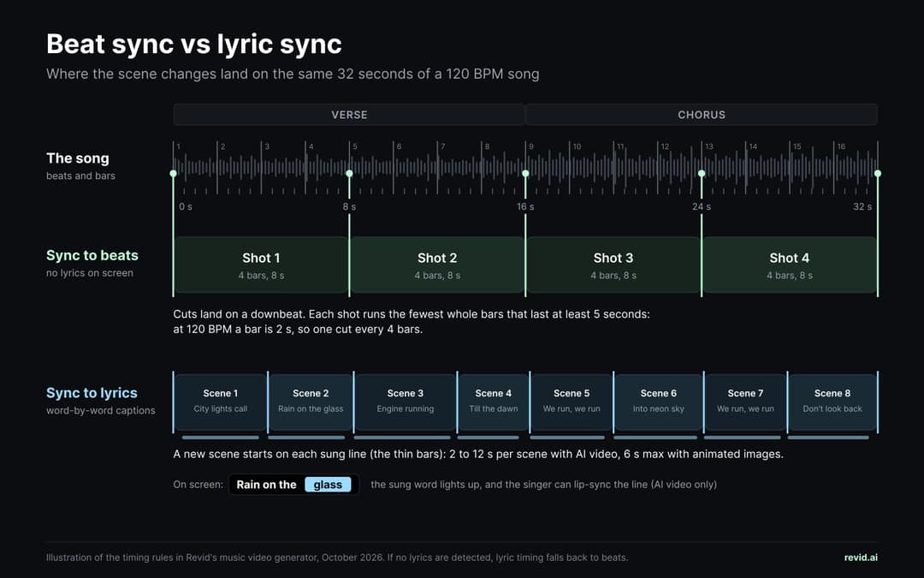Screen dimensions: 924x578
Task: Click bar number 2 on the waveform
Action: pos(222,146)
